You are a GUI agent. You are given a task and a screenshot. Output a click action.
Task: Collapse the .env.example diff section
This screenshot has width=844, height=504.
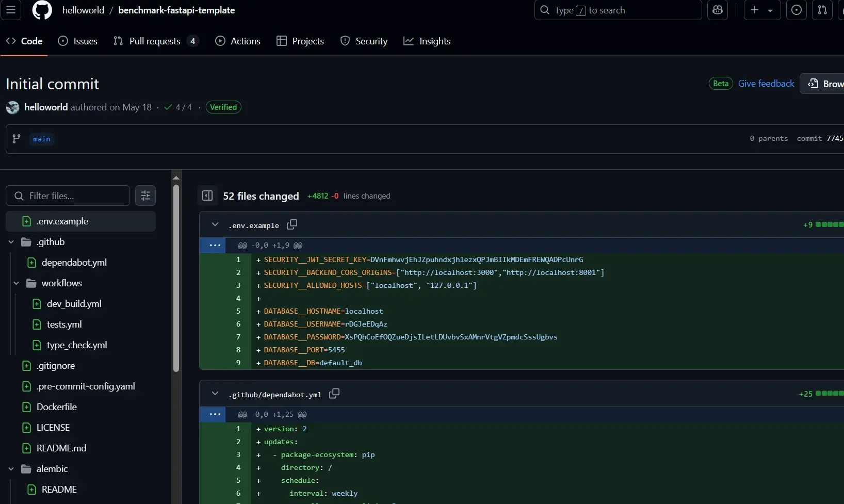pyautogui.click(x=215, y=225)
